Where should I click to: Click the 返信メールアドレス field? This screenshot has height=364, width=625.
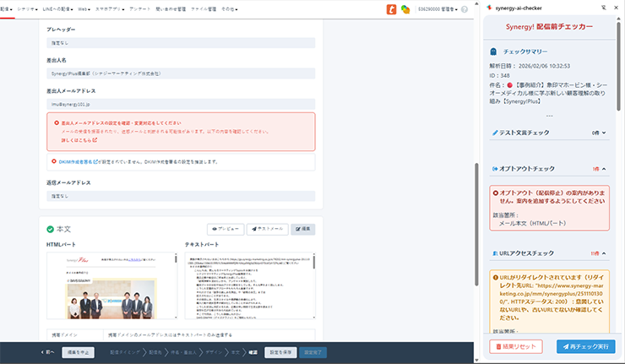181,196
